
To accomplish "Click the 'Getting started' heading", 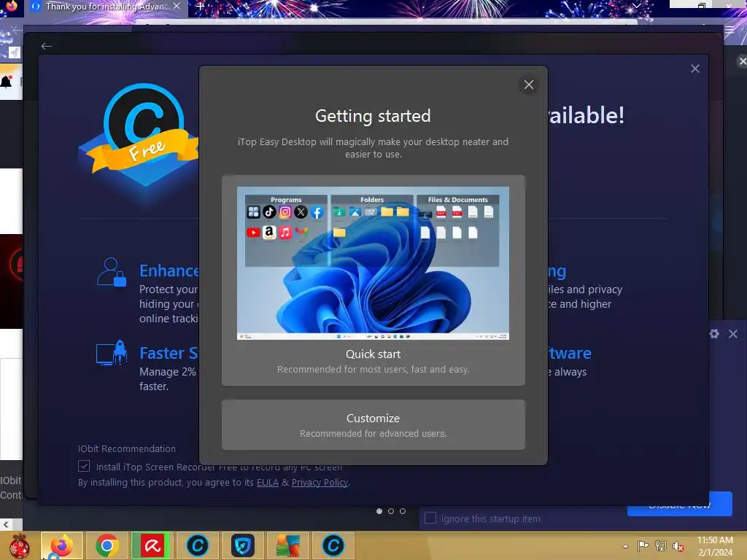I will [373, 116].
